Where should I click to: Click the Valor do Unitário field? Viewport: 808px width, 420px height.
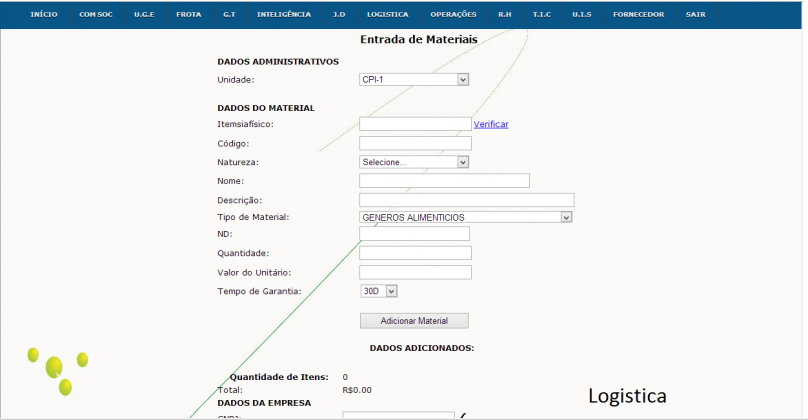pyautogui.click(x=415, y=272)
